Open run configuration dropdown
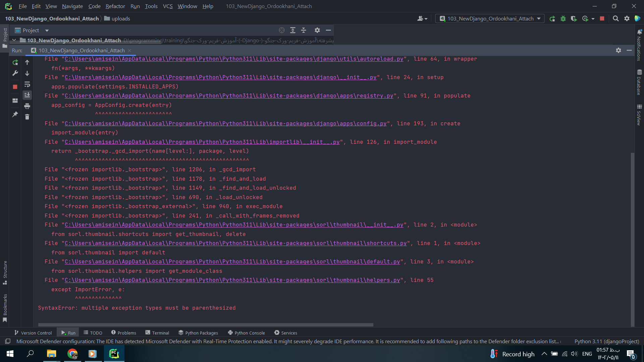 click(490, 19)
